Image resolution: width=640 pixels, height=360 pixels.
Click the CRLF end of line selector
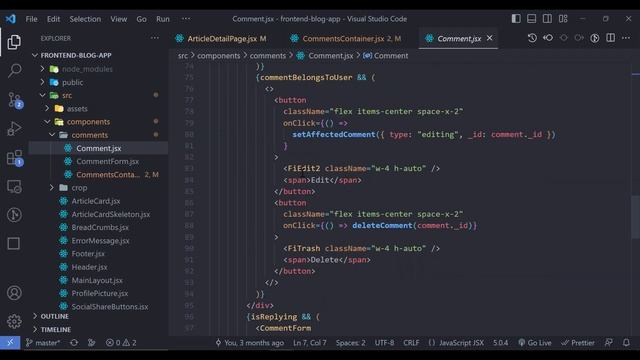[x=411, y=343]
